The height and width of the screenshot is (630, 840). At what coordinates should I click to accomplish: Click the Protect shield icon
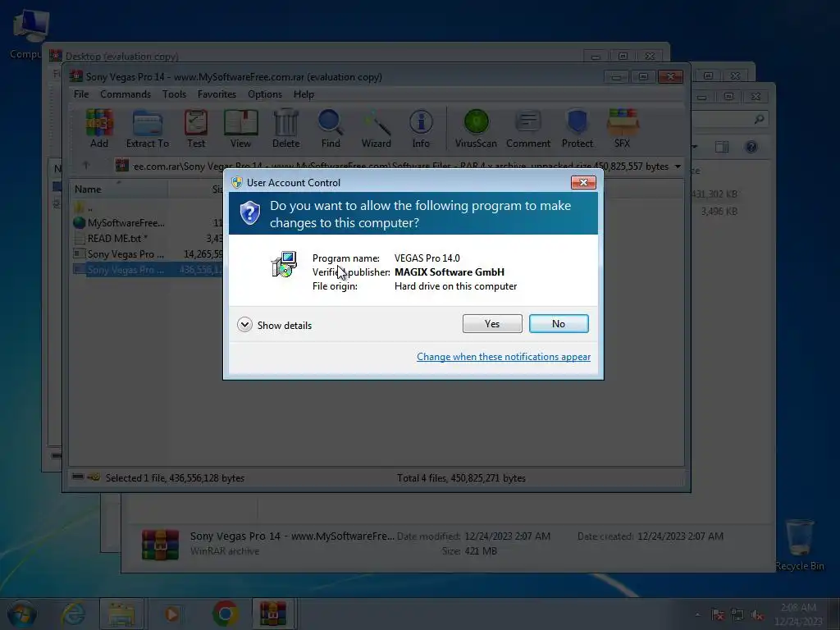(577, 129)
